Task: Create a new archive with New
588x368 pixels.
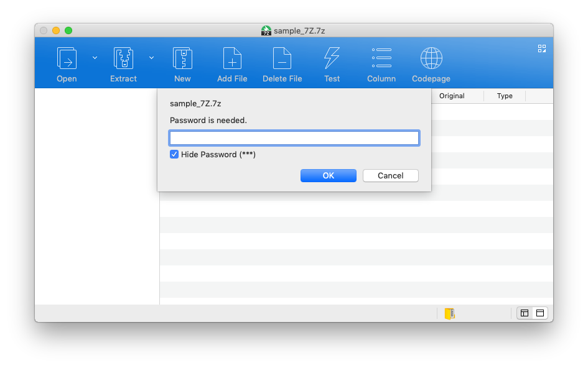Action: pyautogui.click(x=182, y=58)
